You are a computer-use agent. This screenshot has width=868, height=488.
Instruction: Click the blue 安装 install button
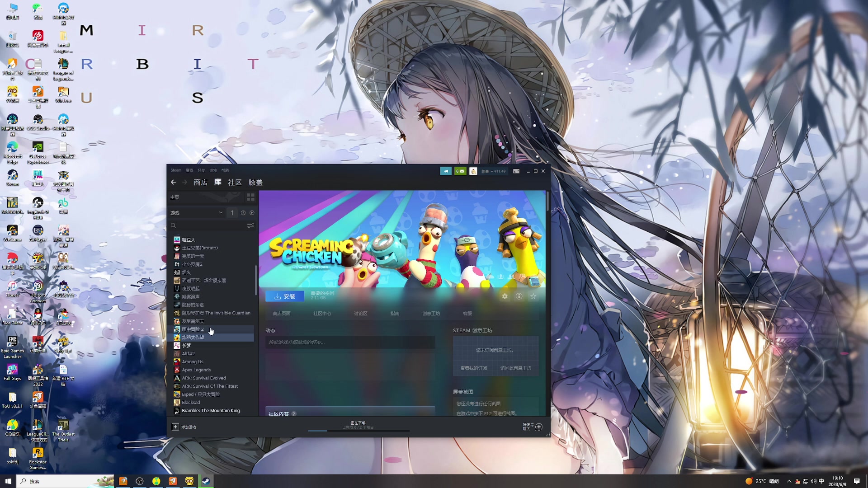(x=284, y=296)
